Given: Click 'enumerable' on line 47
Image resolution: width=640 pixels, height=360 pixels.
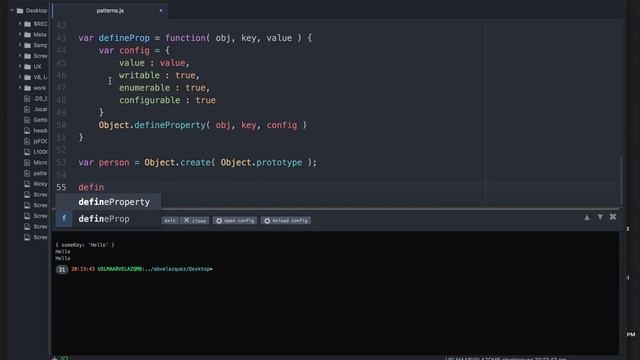Looking at the screenshot, I should (x=144, y=88).
